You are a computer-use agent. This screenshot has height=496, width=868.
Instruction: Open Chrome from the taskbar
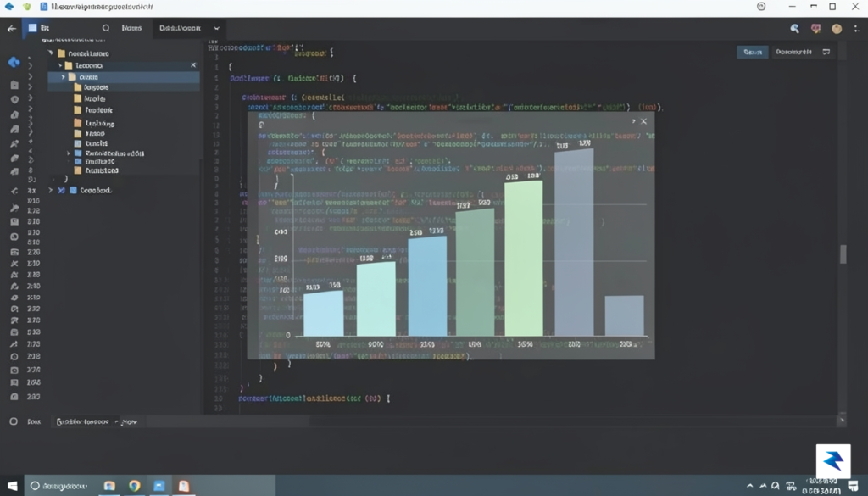click(135, 486)
